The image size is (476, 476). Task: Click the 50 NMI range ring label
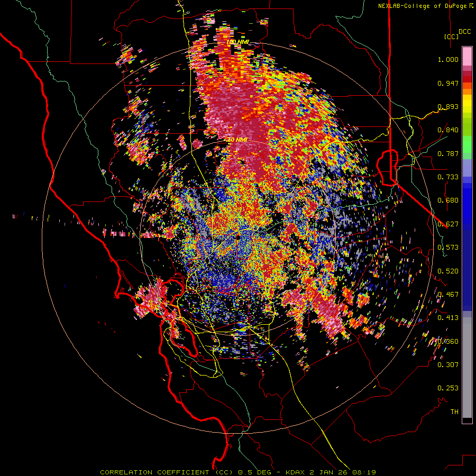pyautogui.click(x=237, y=140)
